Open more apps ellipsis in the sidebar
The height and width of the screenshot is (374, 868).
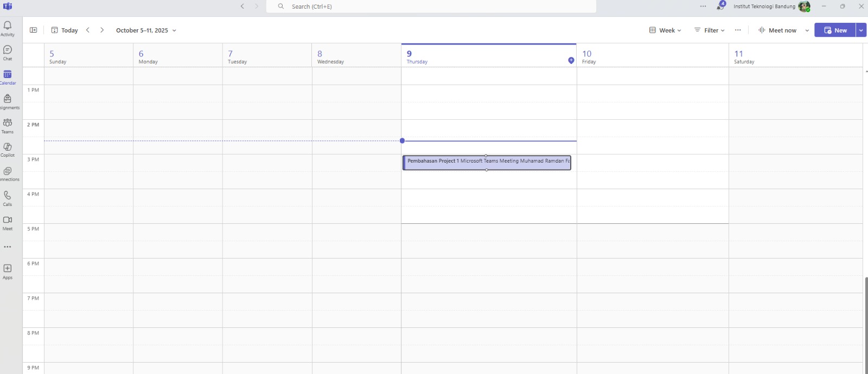pyautogui.click(x=8, y=247)
